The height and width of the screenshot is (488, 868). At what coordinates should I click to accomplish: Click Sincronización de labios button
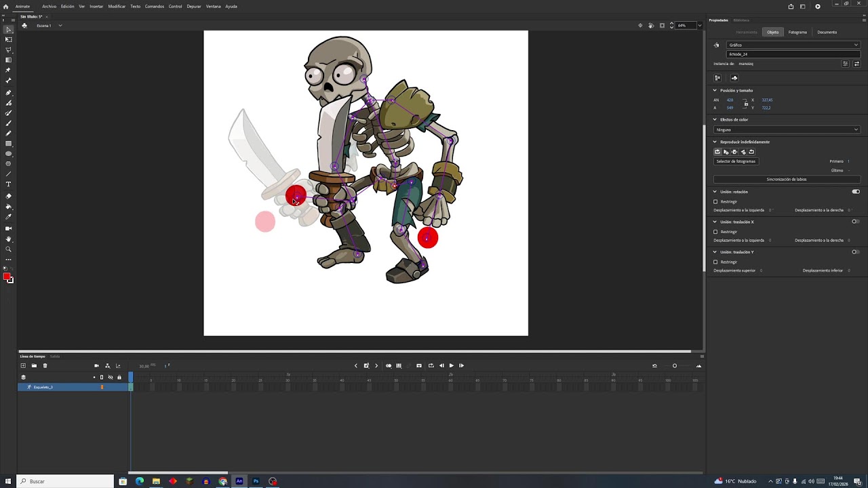click(787, 180)
